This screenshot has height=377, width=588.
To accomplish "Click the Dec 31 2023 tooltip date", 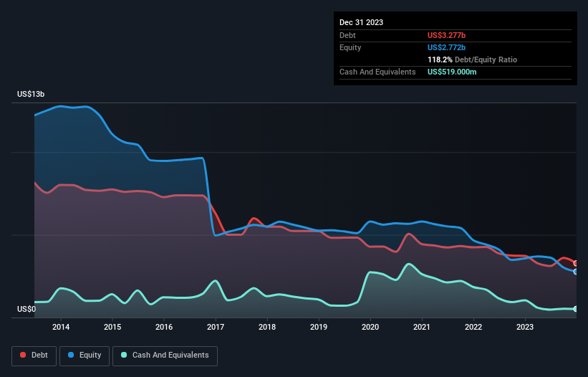I will [x=361, y=22].
